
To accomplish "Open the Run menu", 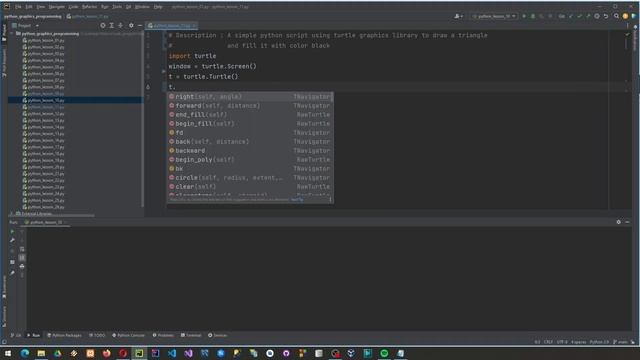I will tap(104, 7).
